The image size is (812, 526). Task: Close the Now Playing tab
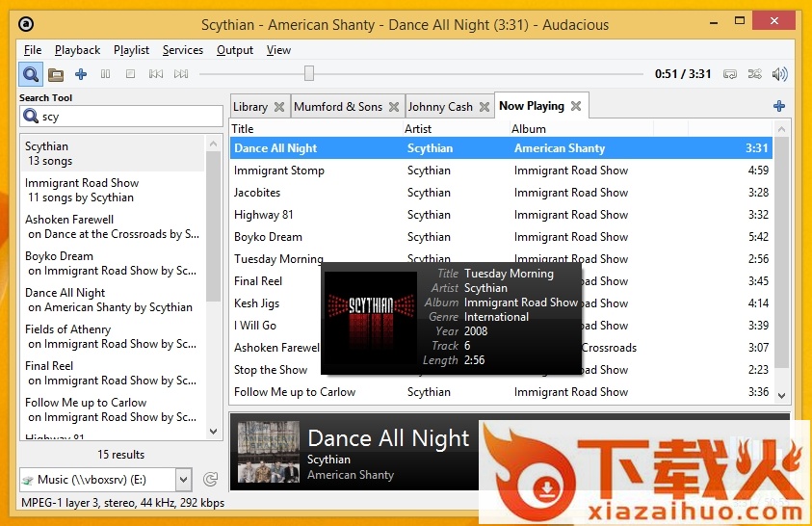coord(576,106)
